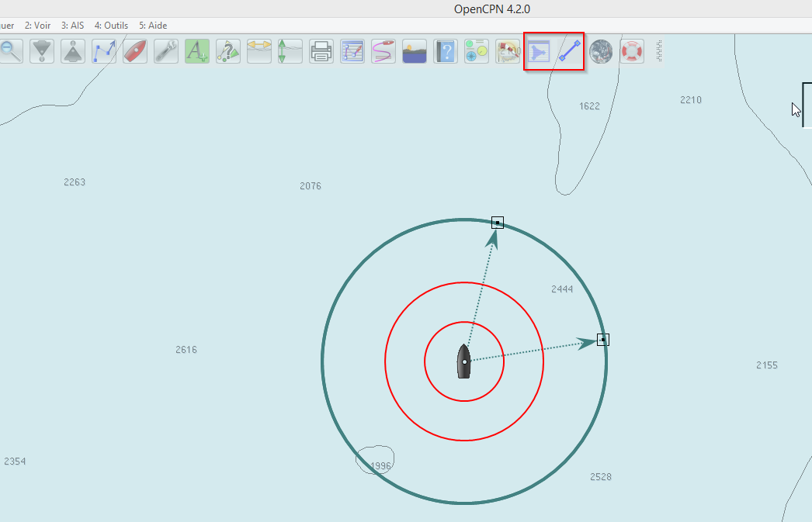Screen dimensions: 812x522
Task: Click the print chart printer icon
Action: (x=321, y=52)
